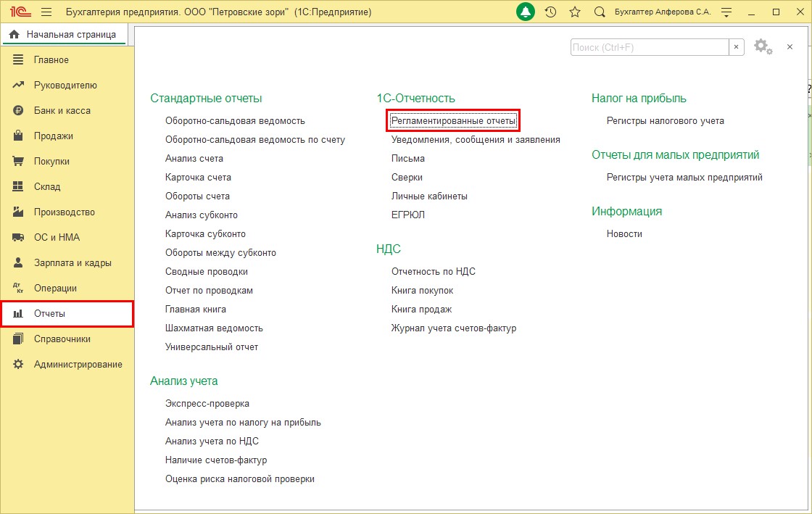Click the Руководителю chart icon
The height and width of the screenshot is (514, 812).
pos(18,85)
